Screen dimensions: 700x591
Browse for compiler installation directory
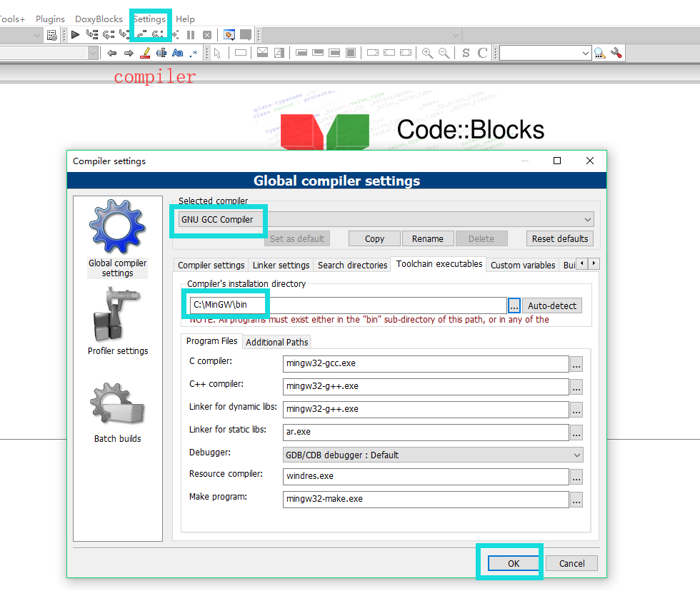514,305
